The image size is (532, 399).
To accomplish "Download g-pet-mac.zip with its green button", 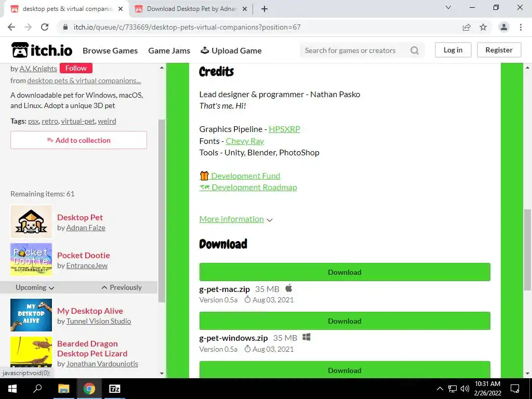I will [x=345, y=272].
